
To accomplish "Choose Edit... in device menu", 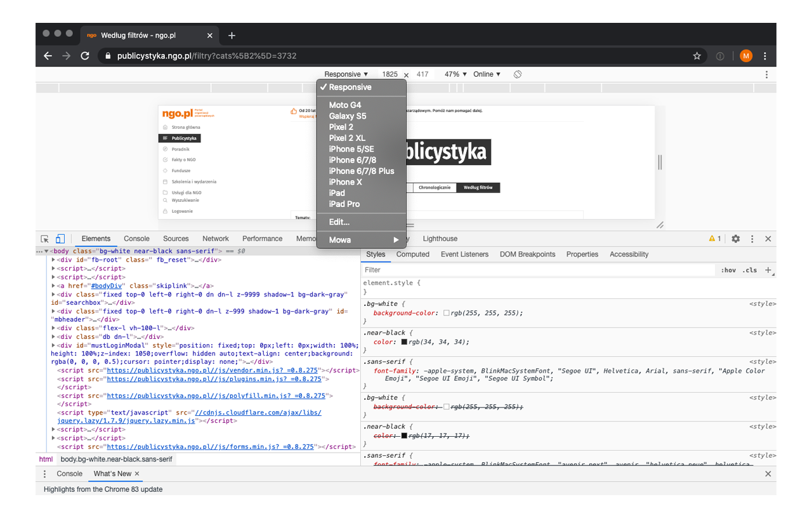I will [339, 222].
